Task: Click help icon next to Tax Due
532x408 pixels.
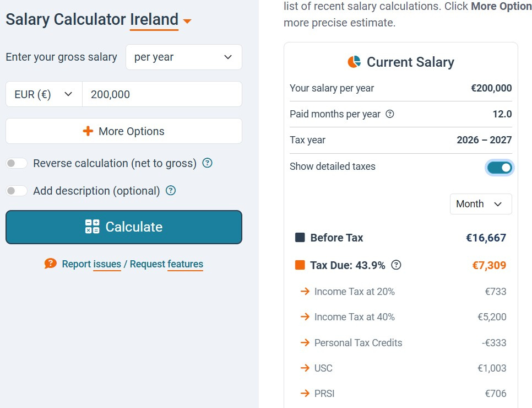Action: click(x=396, y=265)
